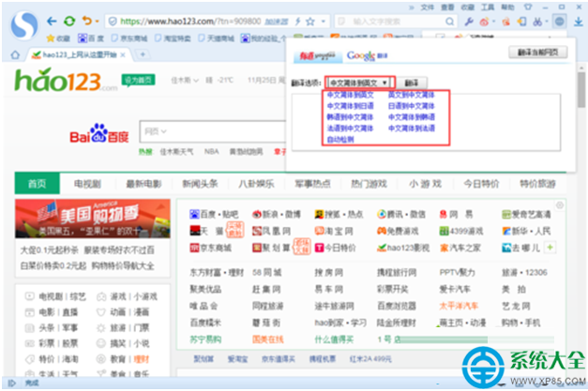The height and width of the screenshot is (391, 588).
Task: Reload the page with green refresh icon
Action: (69, 22)
